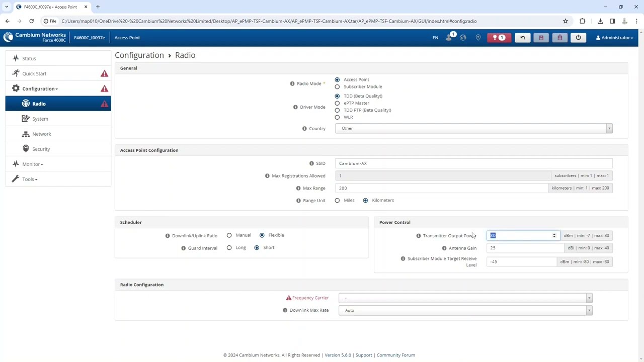Click info icon next to Guard Interval
644x362 pixels.
pyautogui.click(x=184, y=248)
